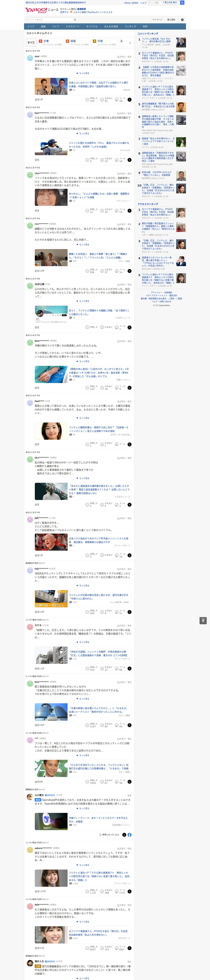
Task: Select the すべて filter tab
Action: click(31, 43)
